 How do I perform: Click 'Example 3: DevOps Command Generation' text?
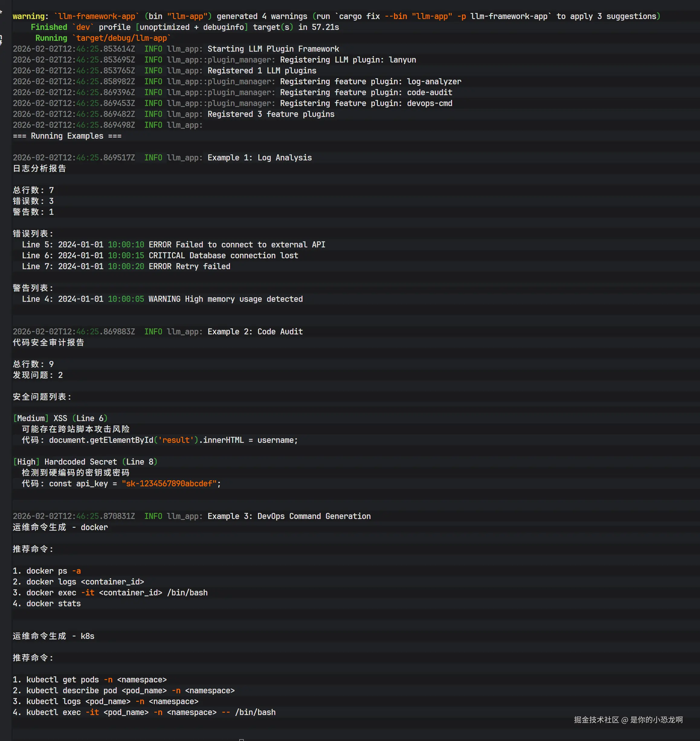289,516
